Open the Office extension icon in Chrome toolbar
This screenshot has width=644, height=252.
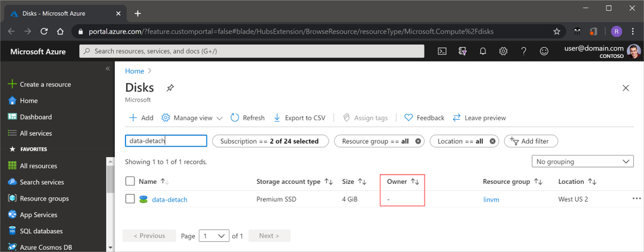click(593, 31)
